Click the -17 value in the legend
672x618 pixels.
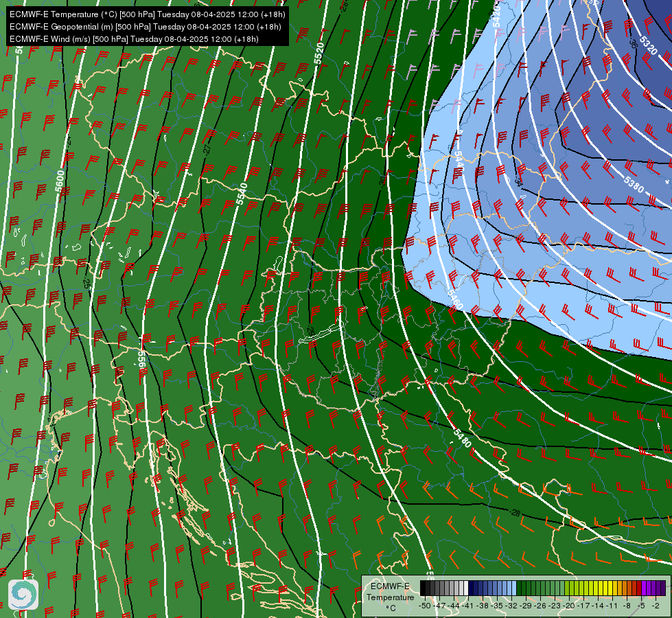coord(583,606)
